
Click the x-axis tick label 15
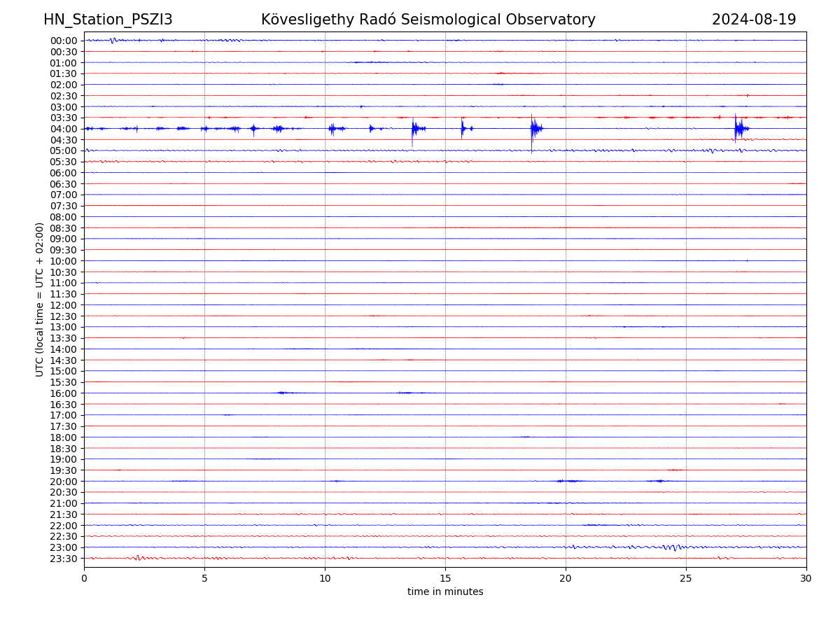click(x=445, y=578)
